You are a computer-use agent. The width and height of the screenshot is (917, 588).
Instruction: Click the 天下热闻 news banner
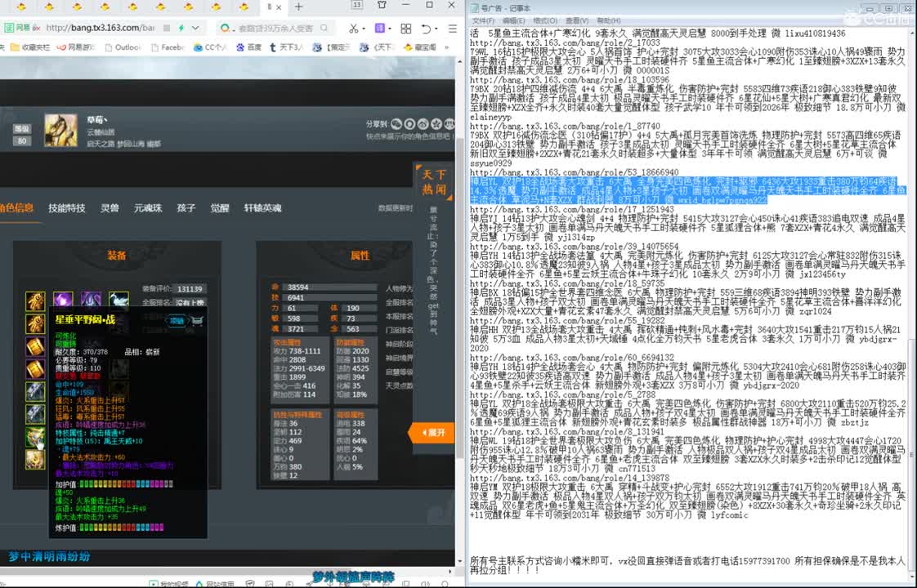[434, 182]
